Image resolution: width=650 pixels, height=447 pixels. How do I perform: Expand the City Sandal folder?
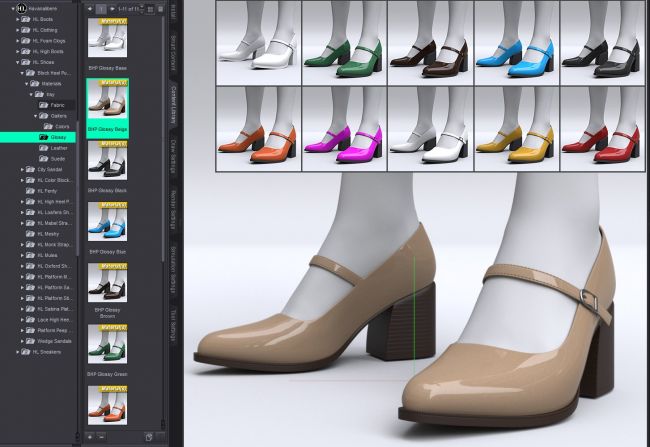tap(25, 169)
